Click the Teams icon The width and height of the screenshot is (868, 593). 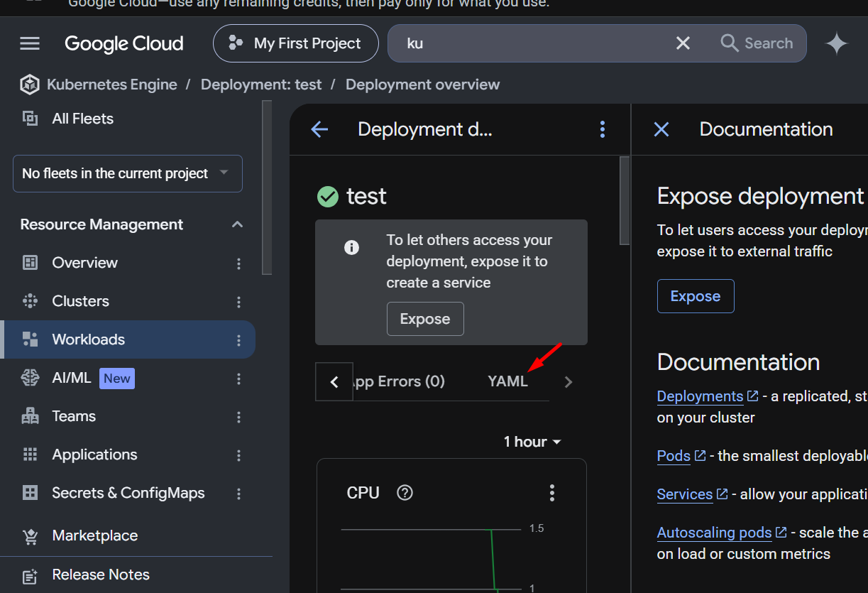tap(30, 416)
